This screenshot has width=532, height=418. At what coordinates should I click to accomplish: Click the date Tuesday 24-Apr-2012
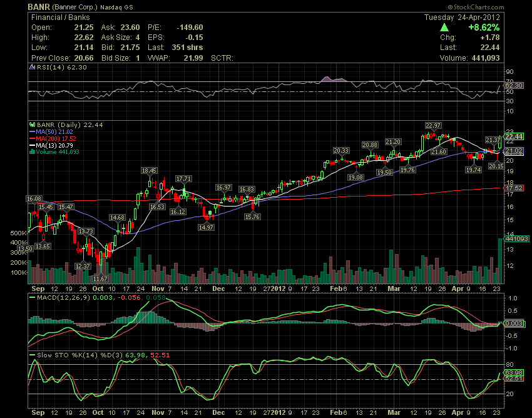coord(462,18)
